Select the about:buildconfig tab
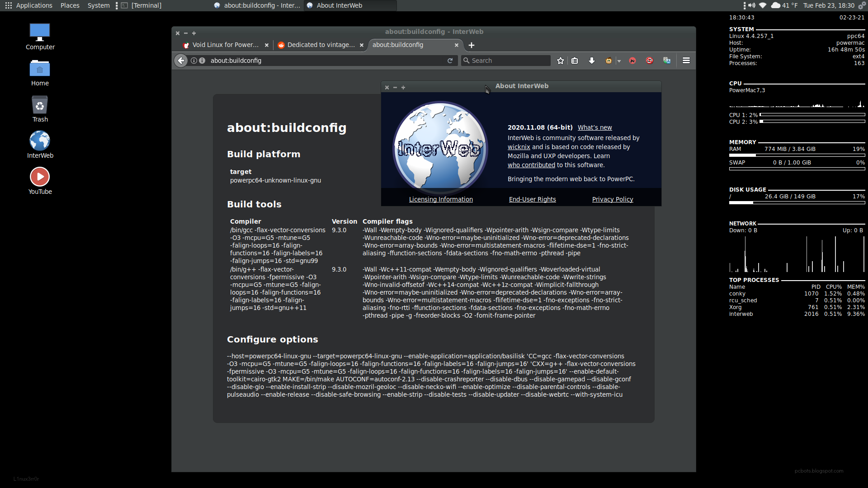 [415, 45]
